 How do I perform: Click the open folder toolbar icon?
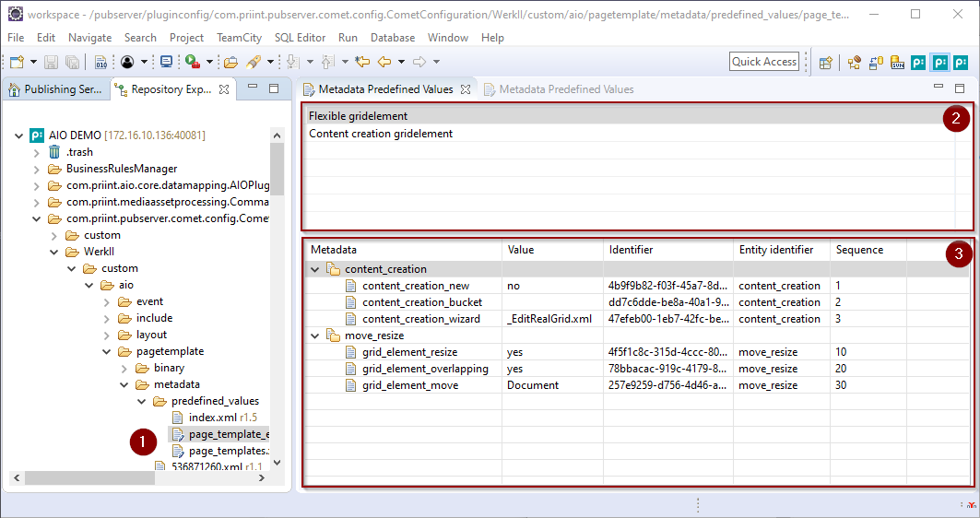pyautogui.click(x=230, y=62)
